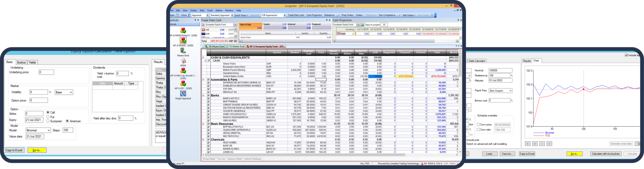Switch to Delta Calculator tab
This screenshot has height=169, width=644.
477,61
